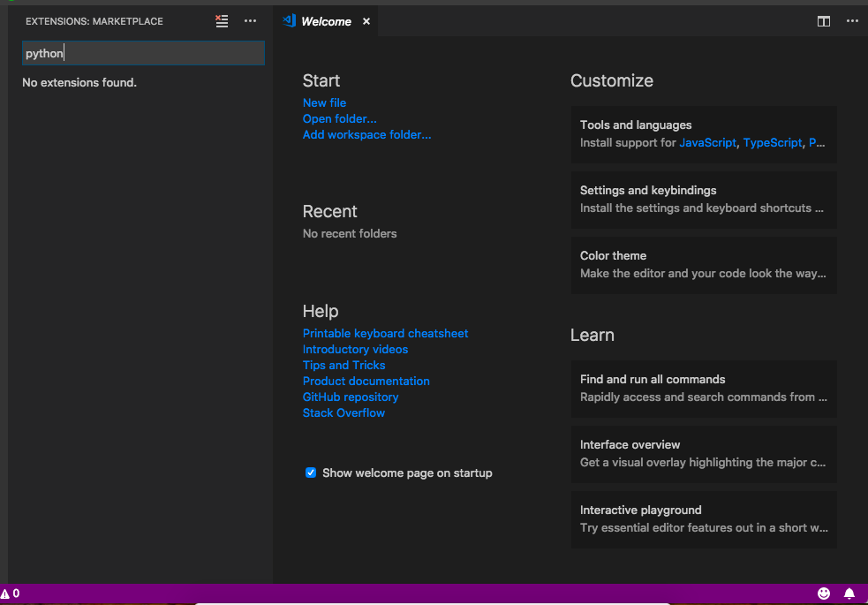
Task: Uncheck Show welcome page on startup
Action: tap(311, 473)
